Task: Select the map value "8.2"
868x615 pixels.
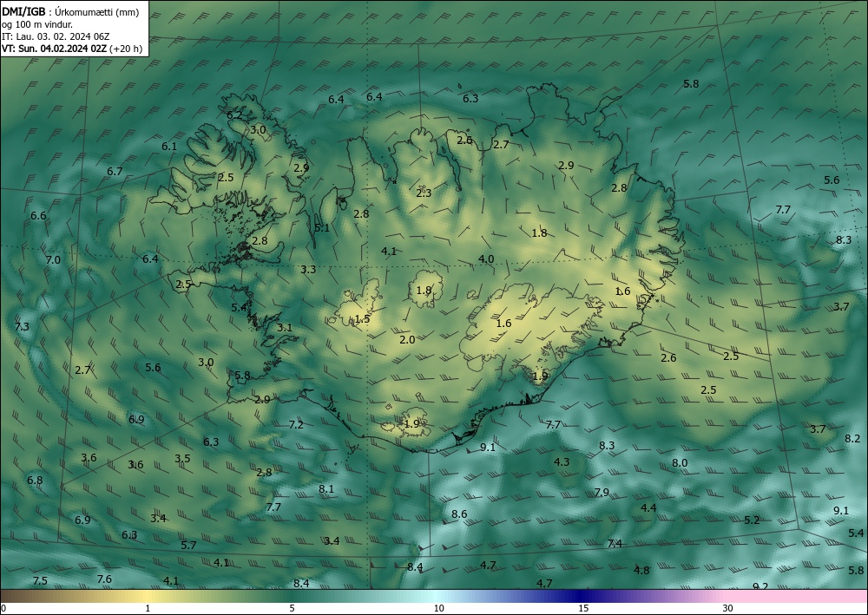Action: 852,439
